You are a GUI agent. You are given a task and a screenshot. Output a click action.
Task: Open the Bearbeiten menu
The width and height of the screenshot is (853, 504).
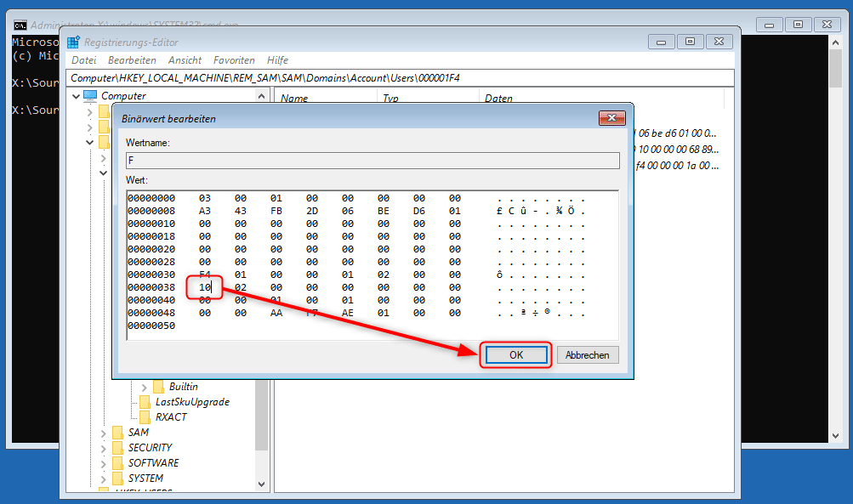[132, 60]
